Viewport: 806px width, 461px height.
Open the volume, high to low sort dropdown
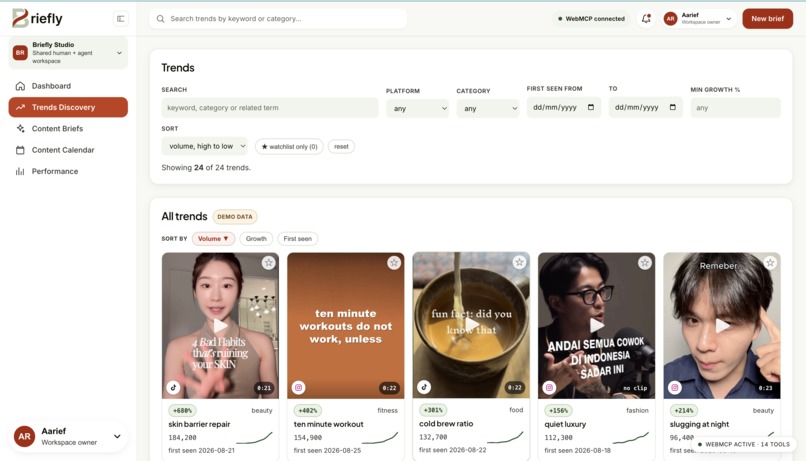pos(205,146)
